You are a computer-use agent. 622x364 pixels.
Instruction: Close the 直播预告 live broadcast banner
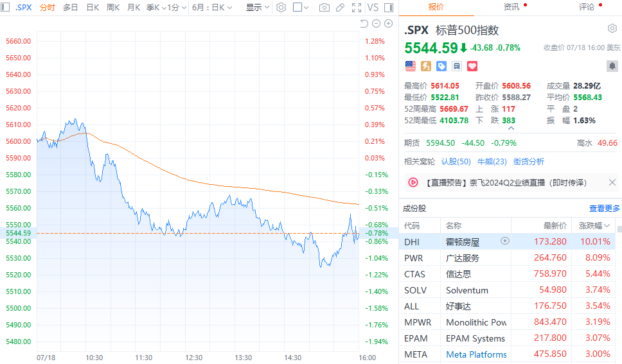click(x=612, y=182)
